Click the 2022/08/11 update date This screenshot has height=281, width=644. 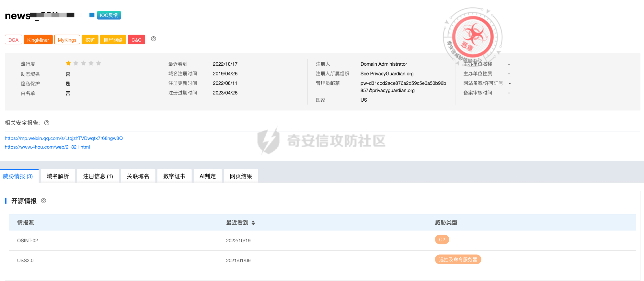225,83
